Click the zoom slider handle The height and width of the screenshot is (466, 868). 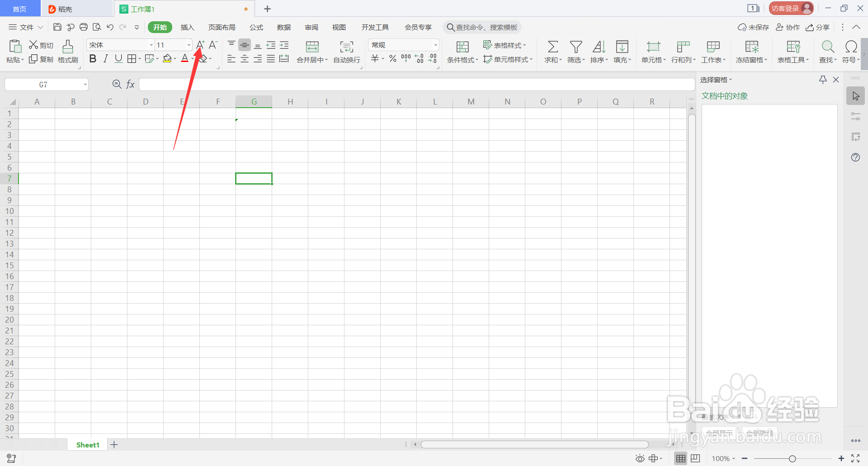pyautogui.click(x=793, y=458)
